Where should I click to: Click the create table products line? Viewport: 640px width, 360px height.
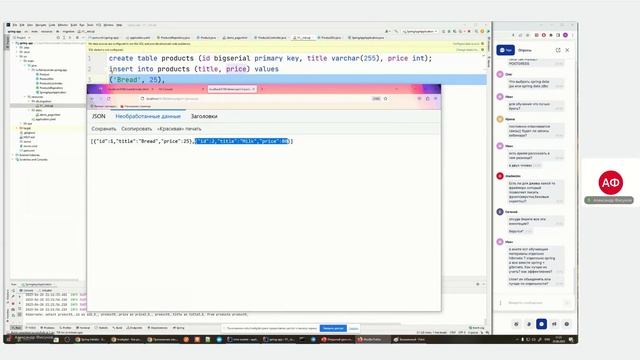tap(270, 58)
